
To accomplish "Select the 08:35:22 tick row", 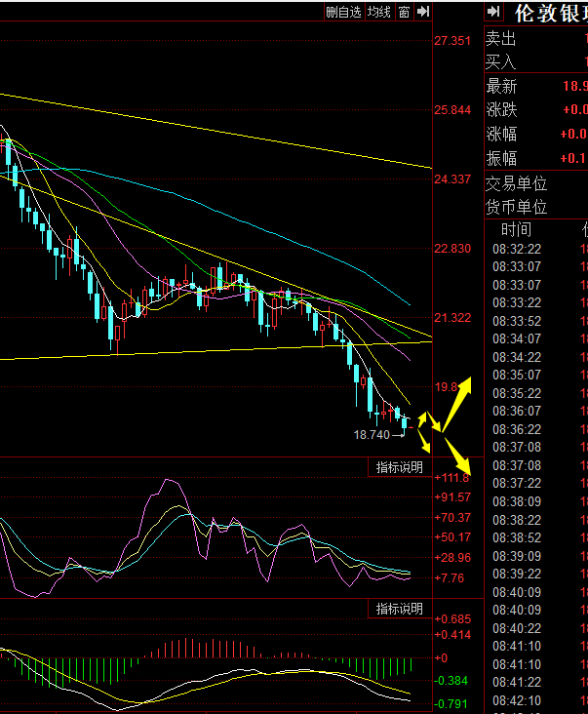I will pyautogui.click(x=536, y=393).
